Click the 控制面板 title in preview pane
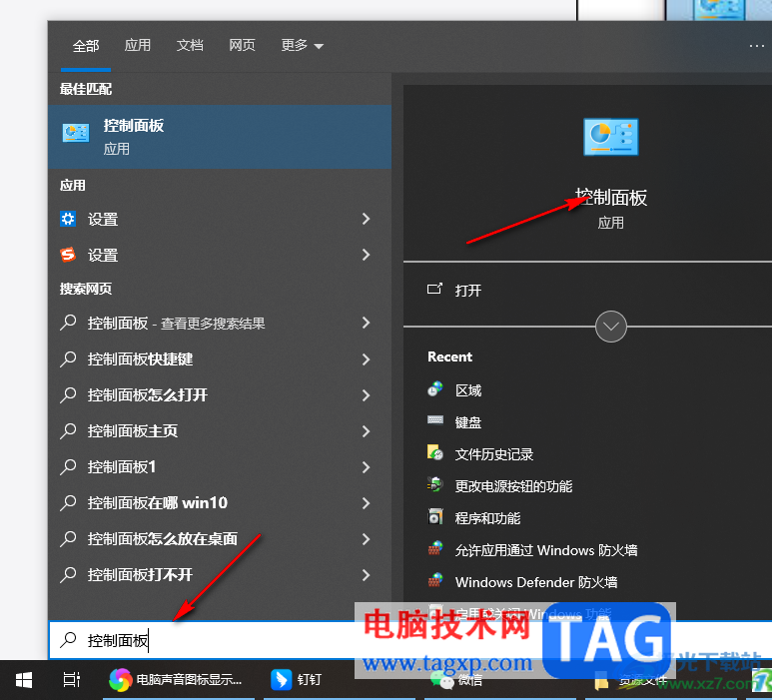The height and width of the screenshot is (700, 772). 611,198
